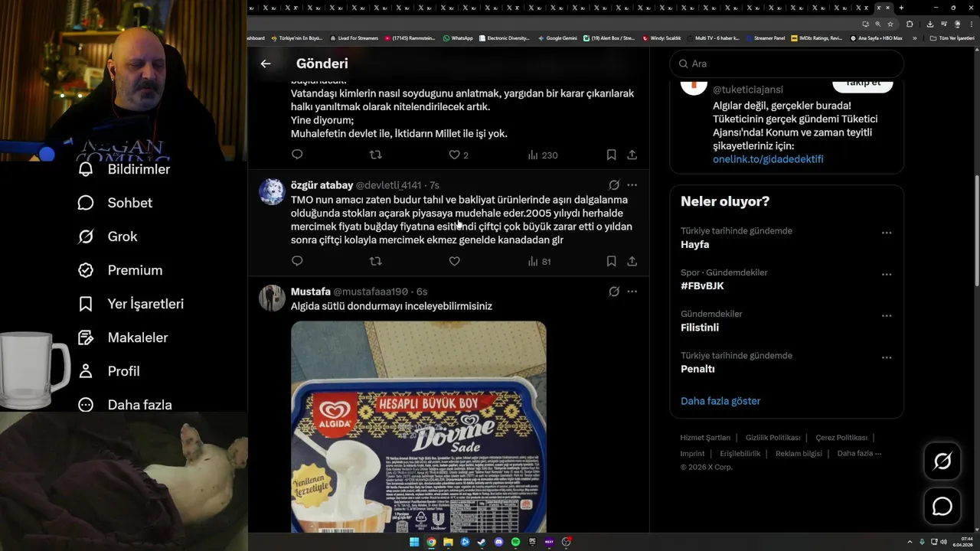Screen dimensions: 980x551
Task: Open Discord from the taskbar
Action: pyautogui.click(x=498, y=542)
